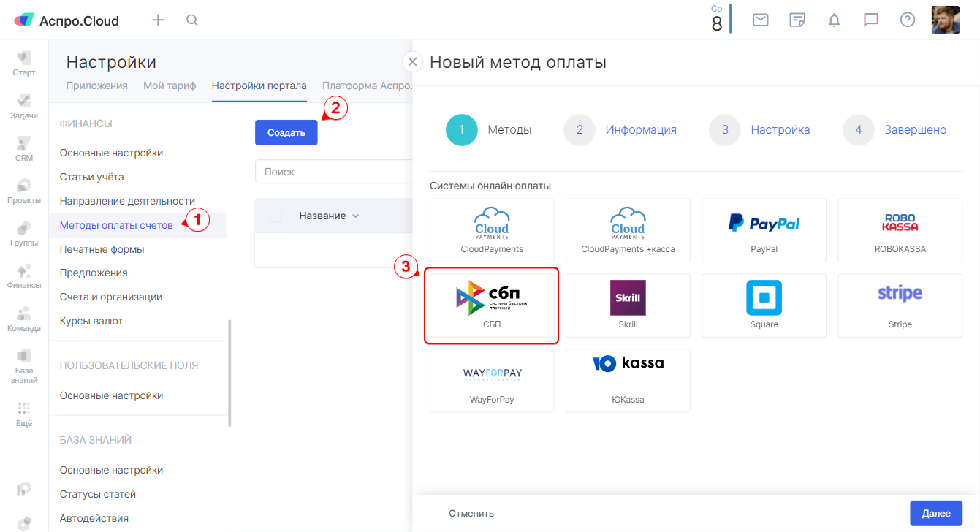Go to step 3 Настройка
This screenshot has height=532, width=980.
pyautogui.click(x=760, y=130)
